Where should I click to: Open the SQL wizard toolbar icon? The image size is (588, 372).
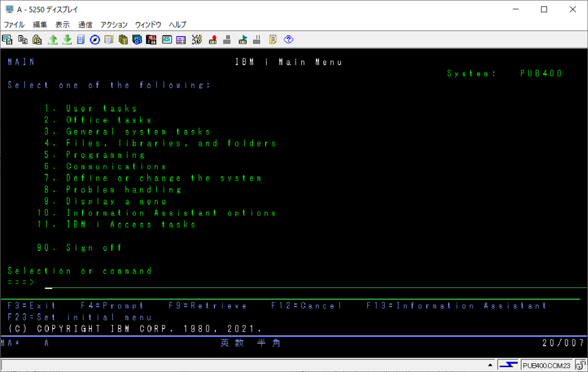151,40
